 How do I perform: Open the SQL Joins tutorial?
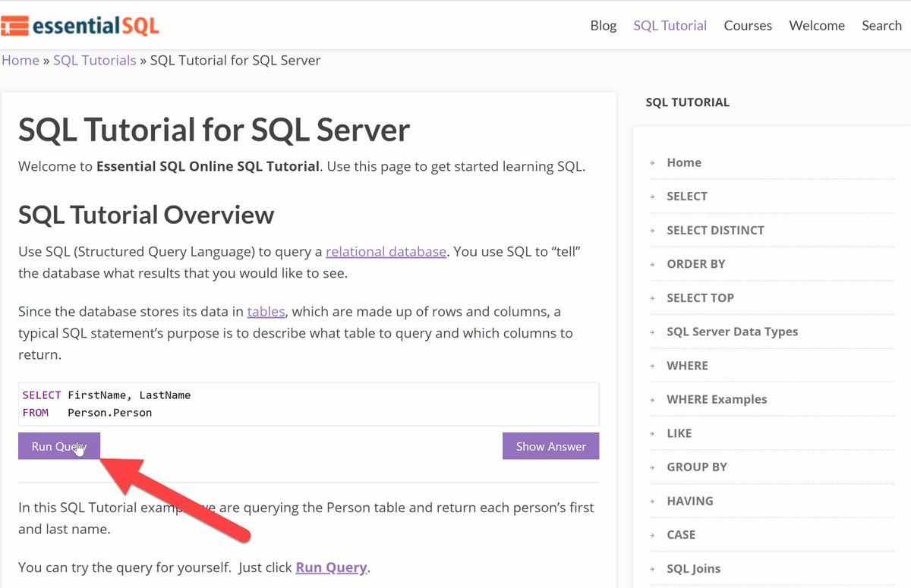[x=694, y=568]
